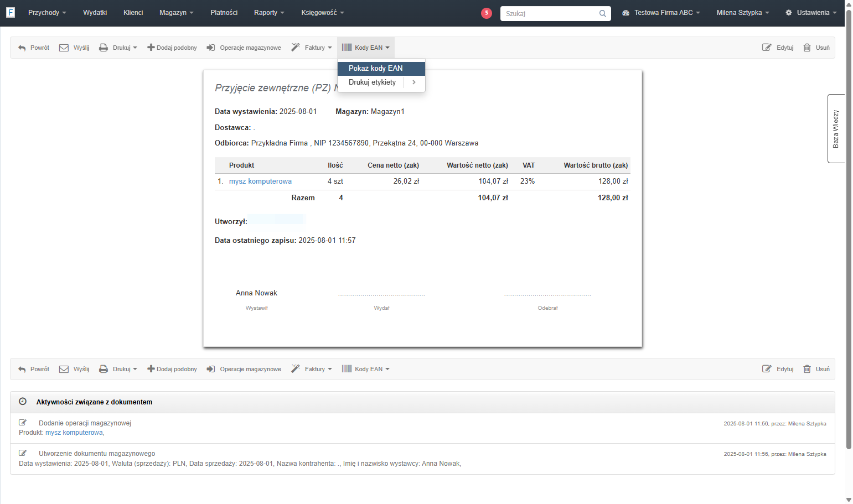
Task: Click the top Kody EAN barcode icon
Action: 347,48
